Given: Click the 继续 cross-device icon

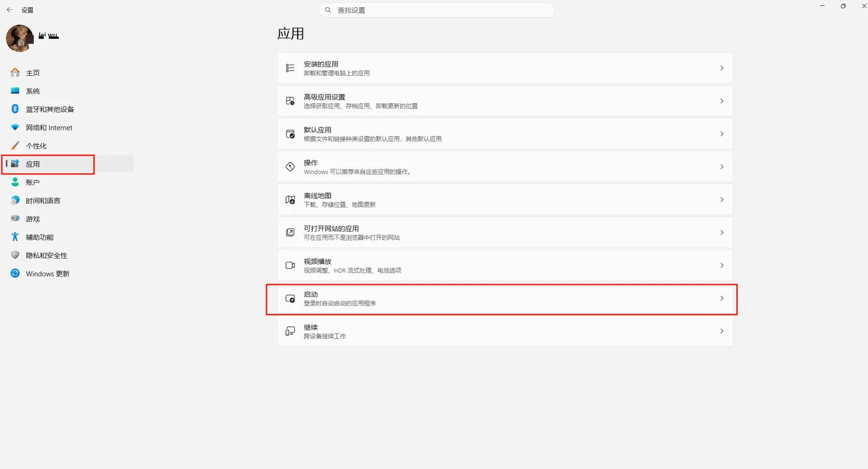Looking at the screenshot, I should pyautogui.click(x=290, y=331).
